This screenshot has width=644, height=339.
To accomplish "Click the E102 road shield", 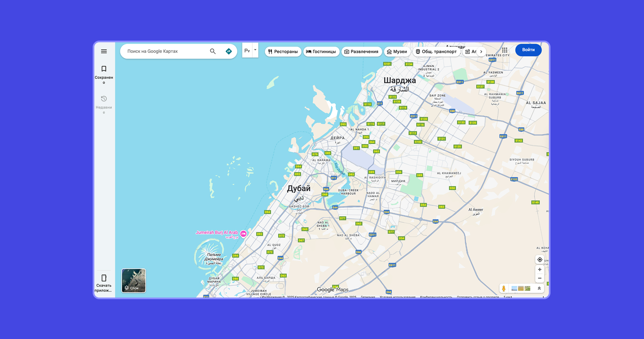I will 514,179.
